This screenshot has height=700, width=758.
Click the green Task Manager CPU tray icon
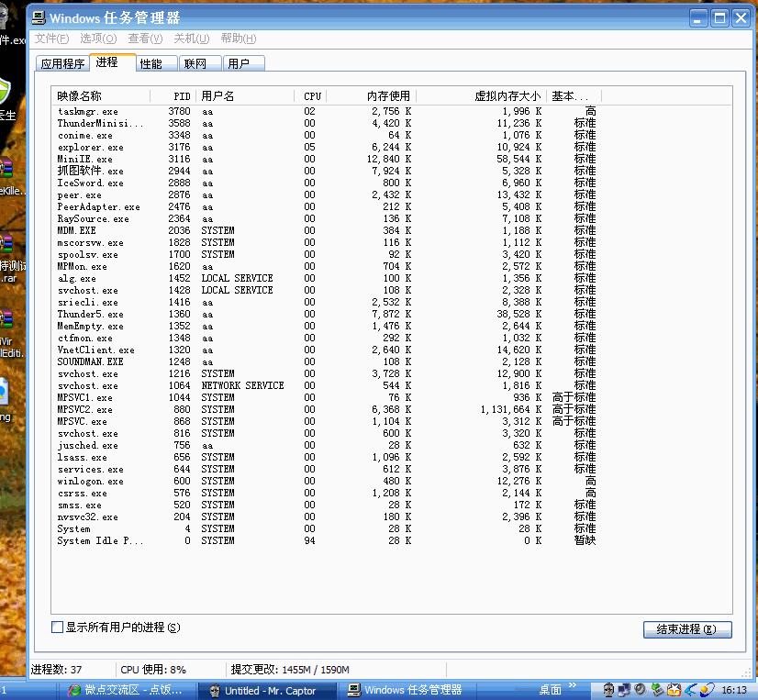(x=657, y=690)
